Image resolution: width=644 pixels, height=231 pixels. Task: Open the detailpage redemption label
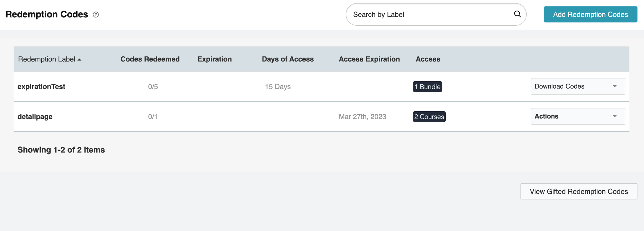click(35, 117)
